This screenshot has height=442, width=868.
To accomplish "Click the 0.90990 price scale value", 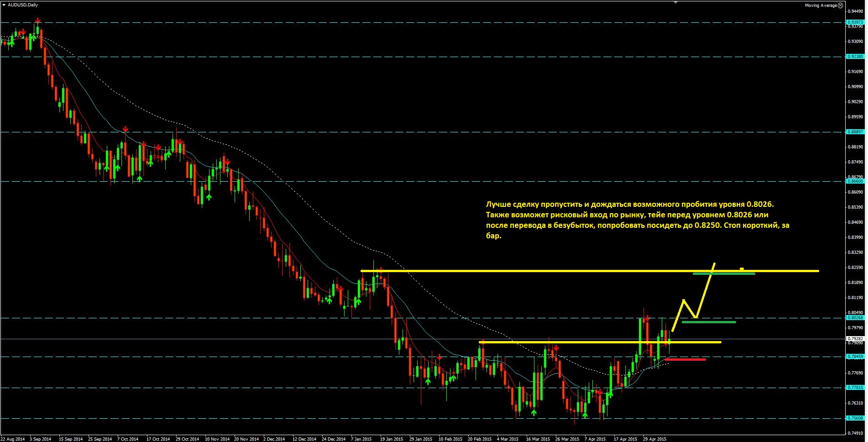I will pyautogui.click(x=855, y=86).
